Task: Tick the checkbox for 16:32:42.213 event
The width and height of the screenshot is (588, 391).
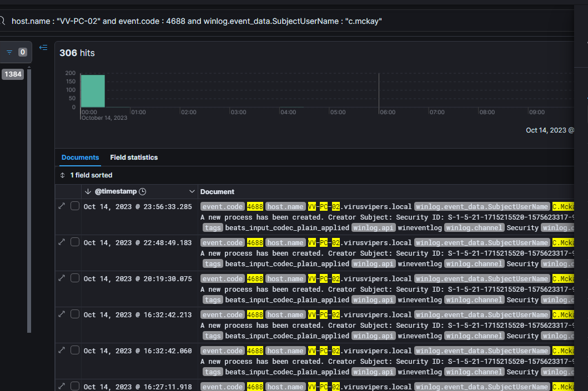Action: [75, 314]
